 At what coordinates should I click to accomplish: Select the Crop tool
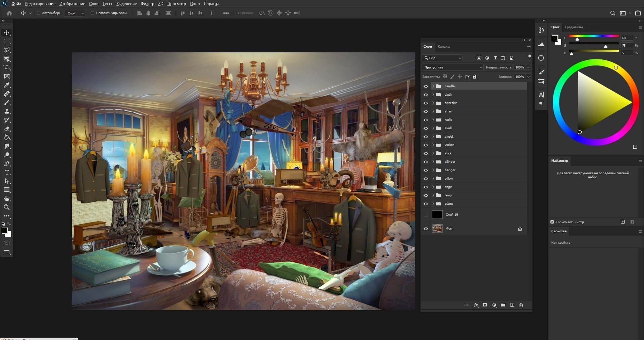coord(7,67)
